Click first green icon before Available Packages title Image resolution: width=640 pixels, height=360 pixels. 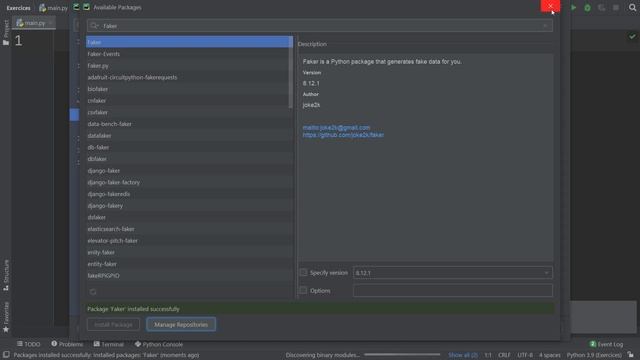76,7
